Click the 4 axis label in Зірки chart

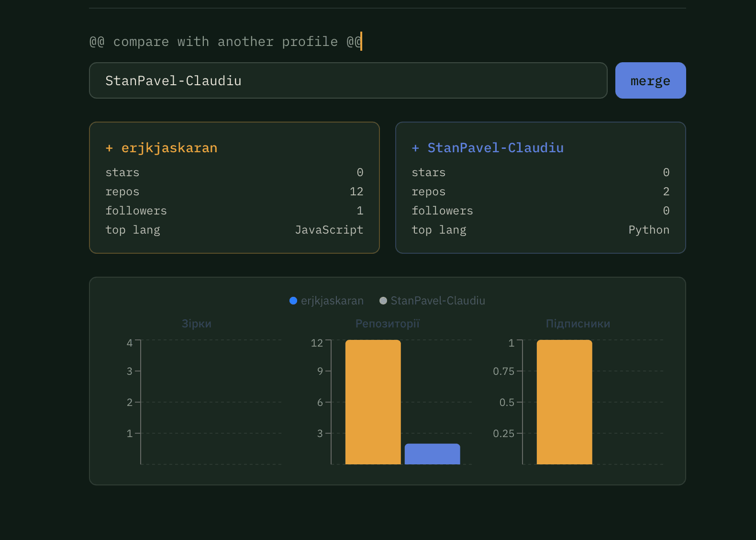pos(130,343)
